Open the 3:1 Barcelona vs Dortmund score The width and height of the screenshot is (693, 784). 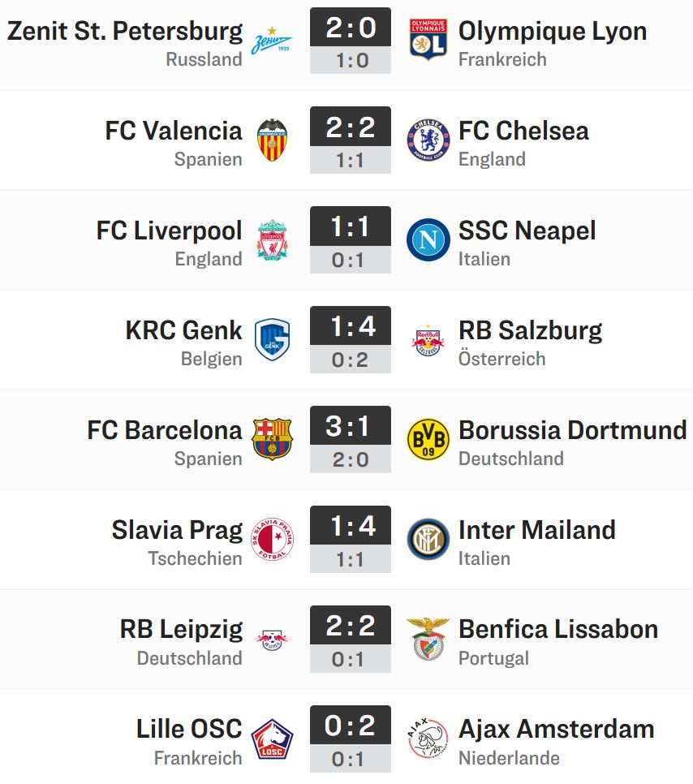(351, 426)
